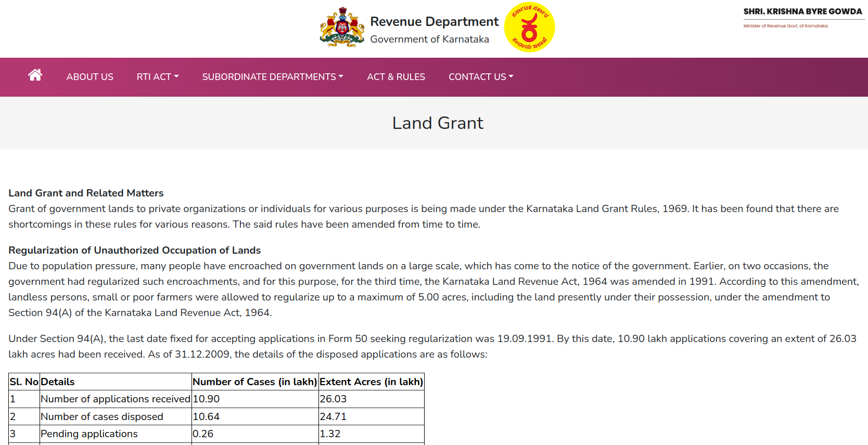The width and height of the screenshot is (868, 445).
Task: Click the Government of Karnataka header text
Action: (x=429, y=40)
